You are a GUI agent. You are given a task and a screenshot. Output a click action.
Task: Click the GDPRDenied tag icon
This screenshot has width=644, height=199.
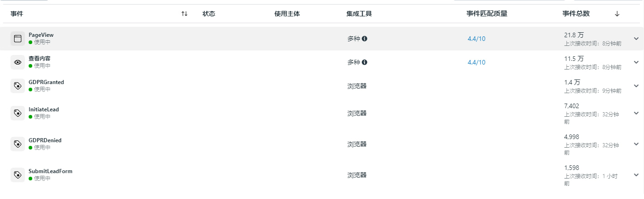18,144
